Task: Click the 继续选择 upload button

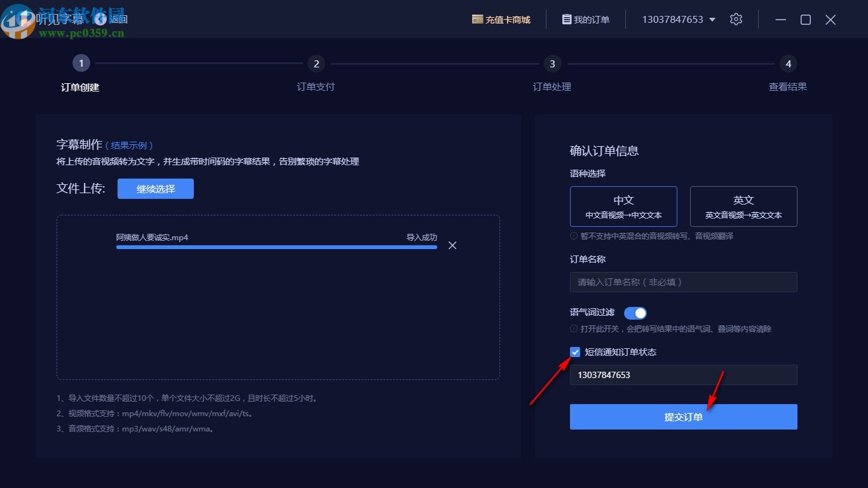Action: pos(156,189)
